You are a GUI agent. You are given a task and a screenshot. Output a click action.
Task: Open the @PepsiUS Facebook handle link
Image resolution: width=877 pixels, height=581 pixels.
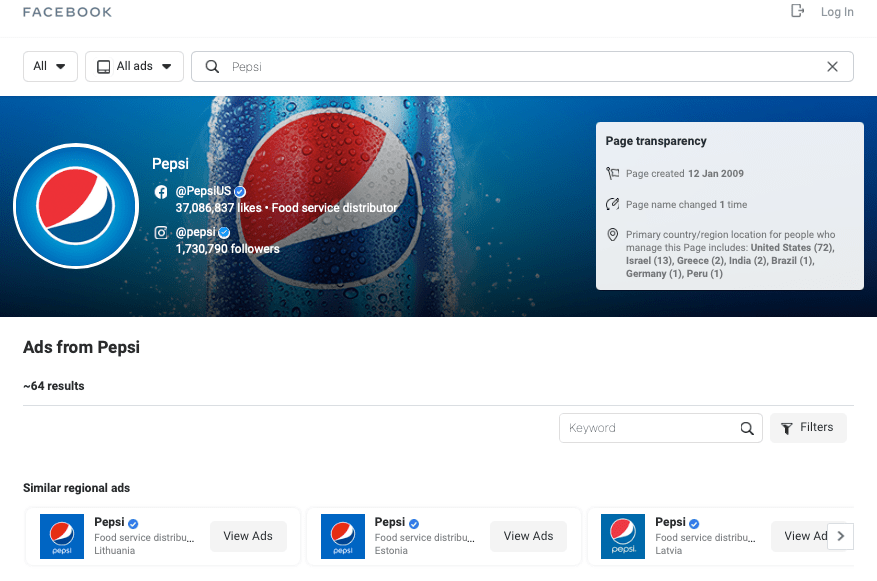203,191
